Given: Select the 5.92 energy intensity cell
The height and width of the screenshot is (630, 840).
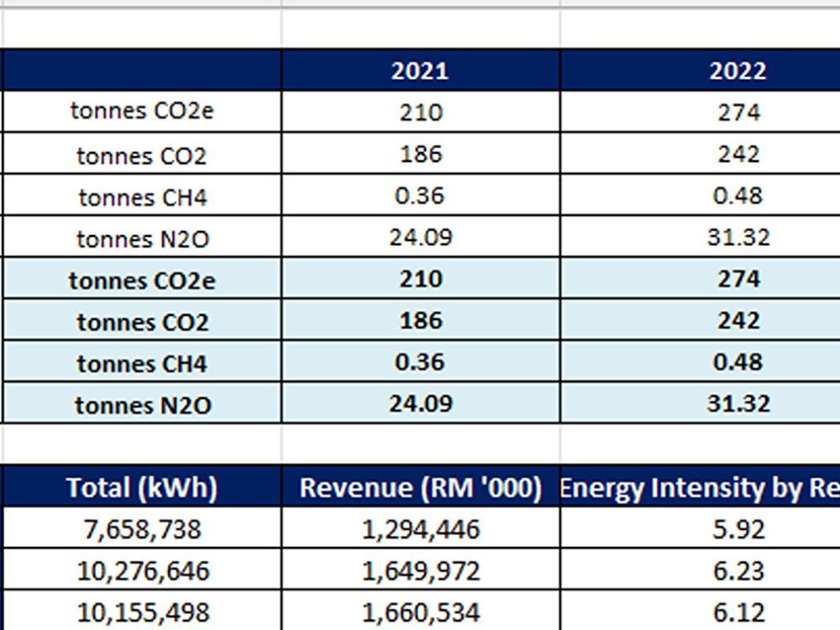Looking at the screenshot, I should [701, 528].
